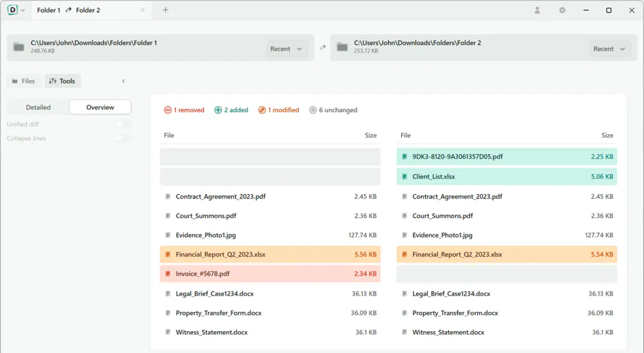Image resolution: width=644 pixels, height=353 pixels.
Task: Select left Legal_Brief_Case1234.docx file name
Action: pos(215,294)
